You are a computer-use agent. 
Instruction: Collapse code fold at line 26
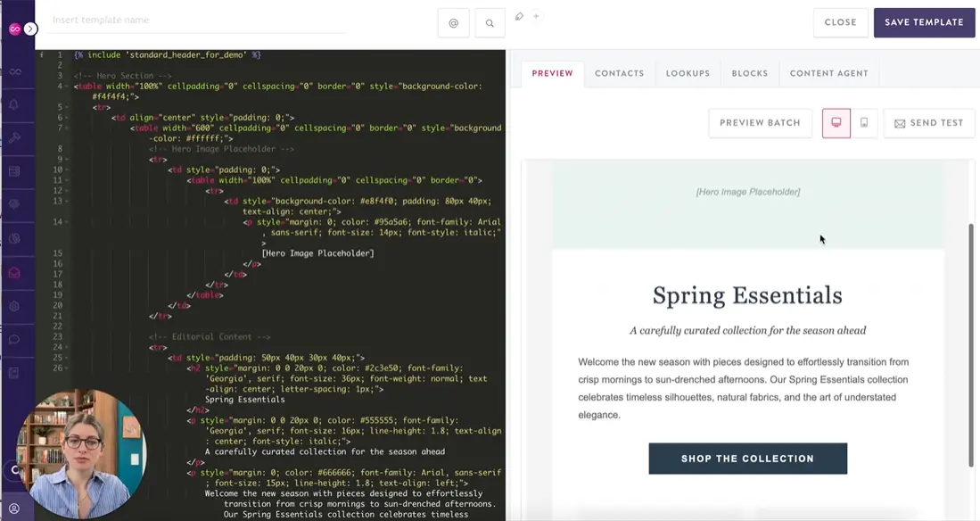(x=67, y=368)
